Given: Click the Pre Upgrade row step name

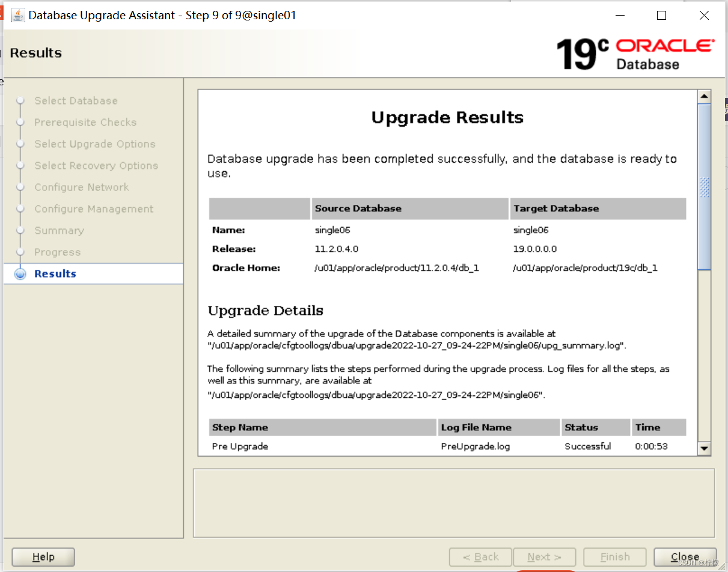Looking at the screenshot, I should [x=240, y=446].
